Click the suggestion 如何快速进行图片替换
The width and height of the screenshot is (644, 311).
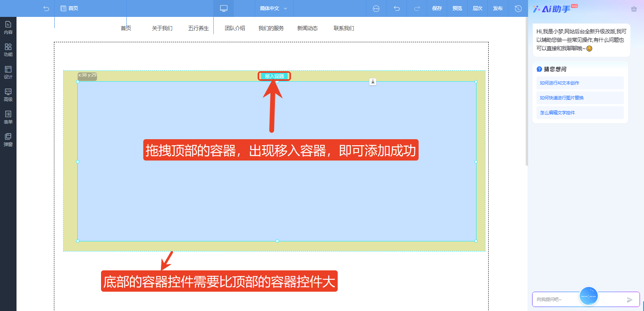pos(580,98)
